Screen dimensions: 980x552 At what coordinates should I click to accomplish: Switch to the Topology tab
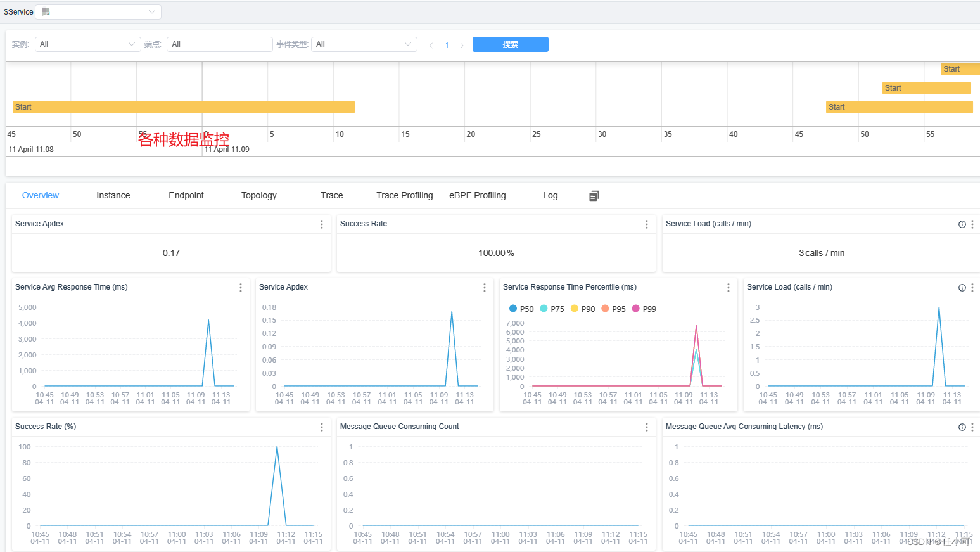(x=258, y=195)
